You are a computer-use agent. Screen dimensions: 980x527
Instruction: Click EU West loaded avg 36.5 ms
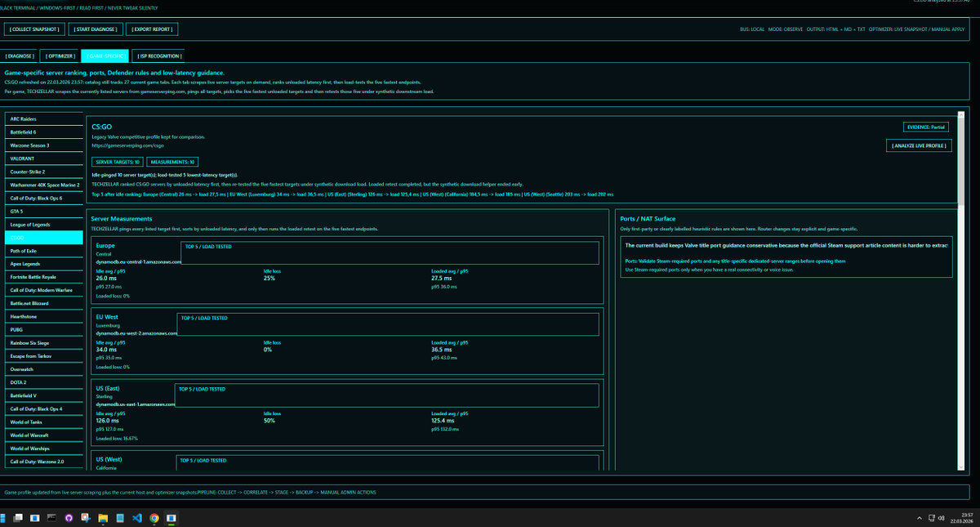(442, 350)
